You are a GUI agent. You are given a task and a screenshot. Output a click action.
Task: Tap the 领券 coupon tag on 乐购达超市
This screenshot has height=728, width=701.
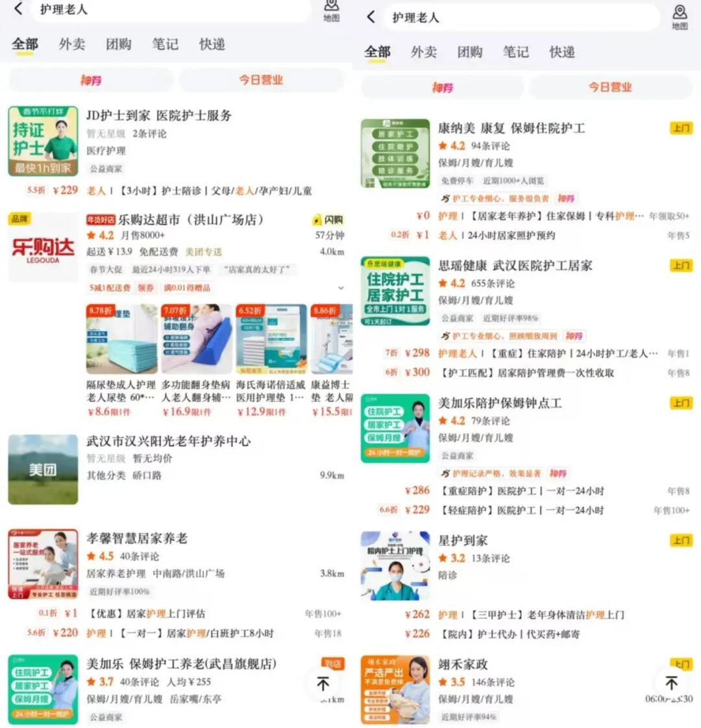tap(145, 288)
